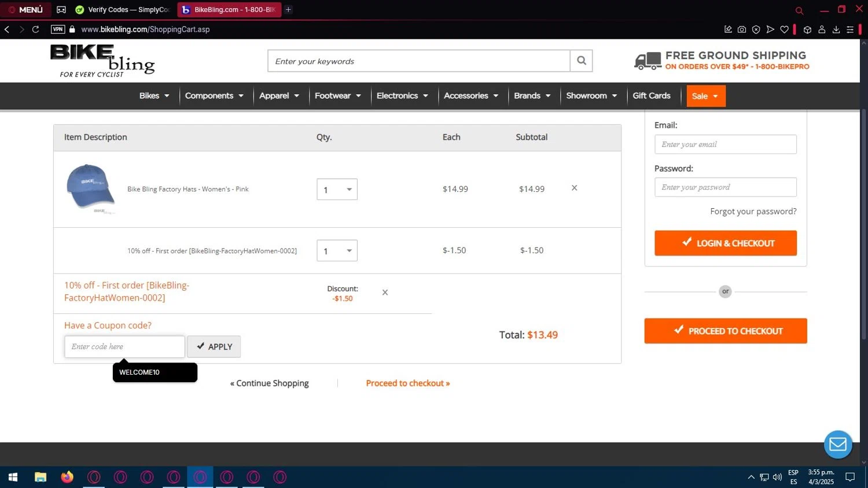Open the Opera MENU button
The width and height of the screenshot is (868, 488).
(26, 10)
